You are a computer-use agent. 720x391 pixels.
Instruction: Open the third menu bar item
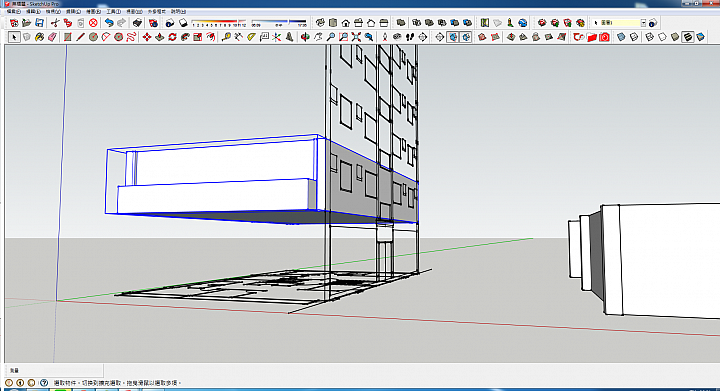click(x=53, y=11)
